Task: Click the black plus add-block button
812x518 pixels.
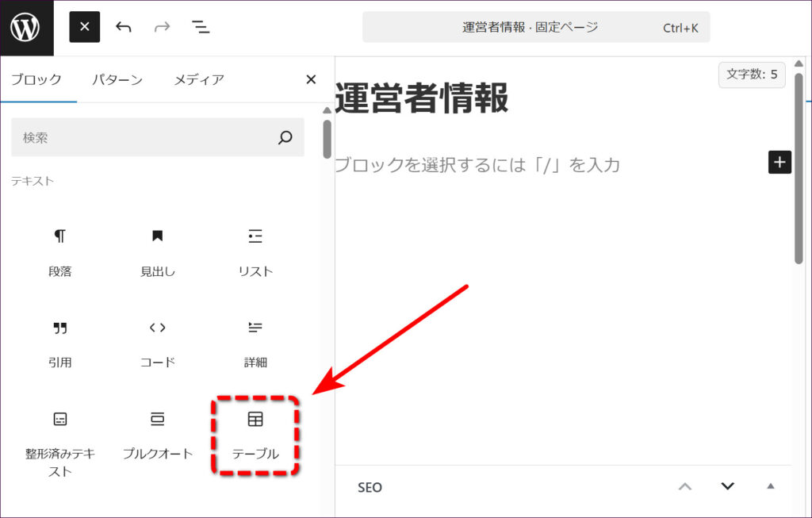Action: (779, 162)
